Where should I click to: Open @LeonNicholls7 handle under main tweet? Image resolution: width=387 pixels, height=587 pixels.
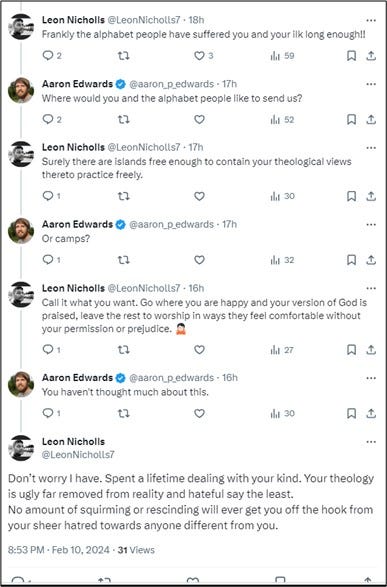pyautogui.click(x=78, y=455)
